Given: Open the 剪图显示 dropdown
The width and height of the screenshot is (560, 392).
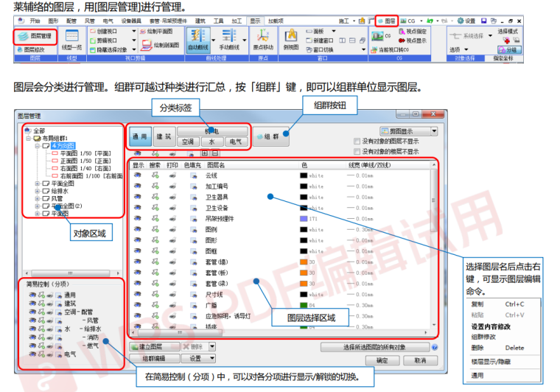Looking at the screenshot, I should (x=409, y=130).
